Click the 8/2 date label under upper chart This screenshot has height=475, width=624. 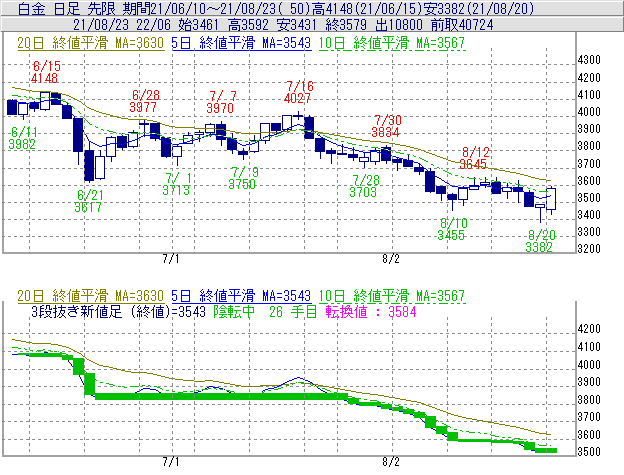(391, 259)
